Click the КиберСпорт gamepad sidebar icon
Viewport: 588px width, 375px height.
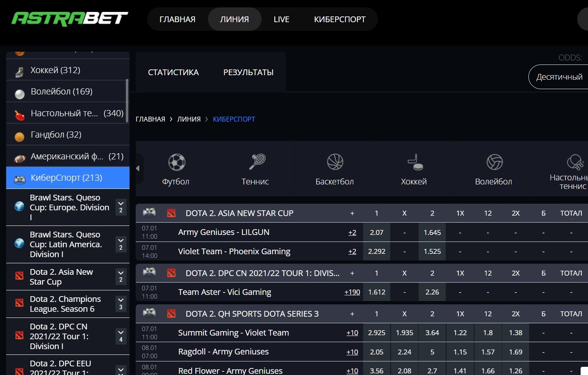pyautogui.click(x=20, y=179)
